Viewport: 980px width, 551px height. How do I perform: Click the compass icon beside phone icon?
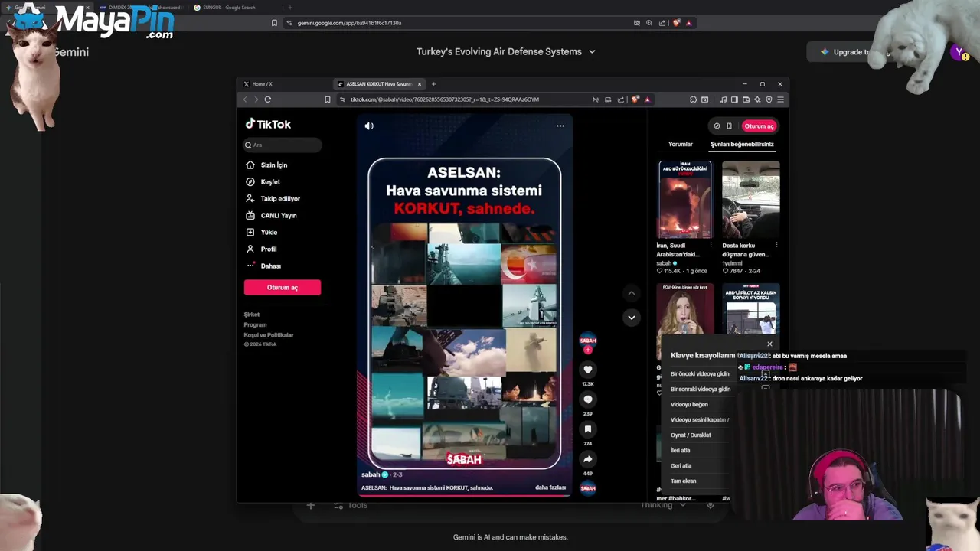[x=717, y=126]
